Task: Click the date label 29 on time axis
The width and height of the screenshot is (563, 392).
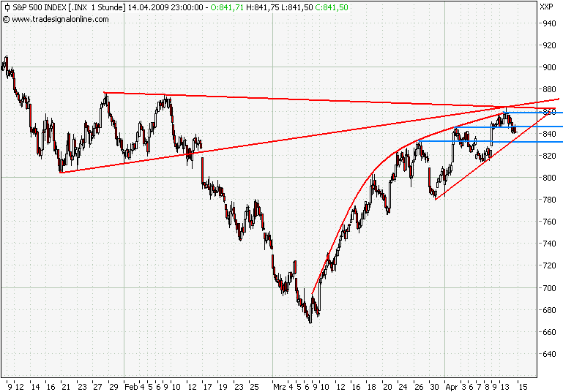Action: point(113,387)
